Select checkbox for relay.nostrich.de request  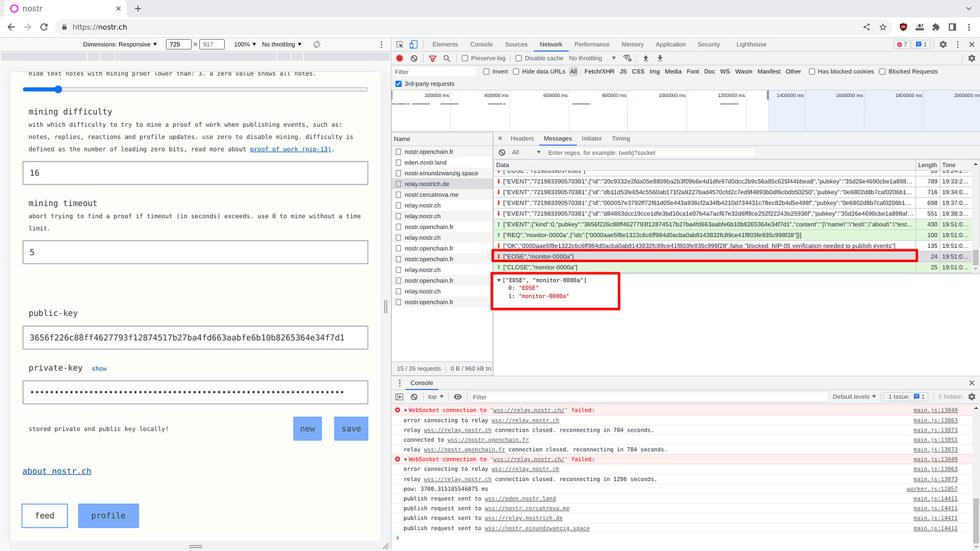[398, 184]
